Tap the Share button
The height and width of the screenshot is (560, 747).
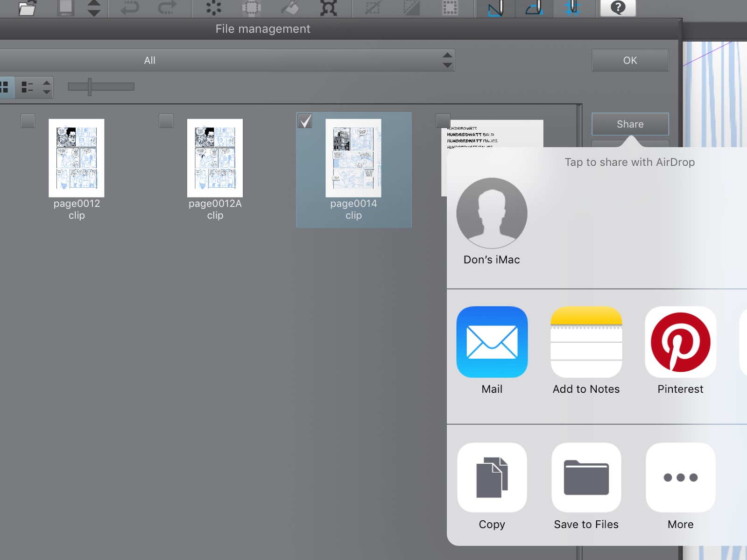630,124
